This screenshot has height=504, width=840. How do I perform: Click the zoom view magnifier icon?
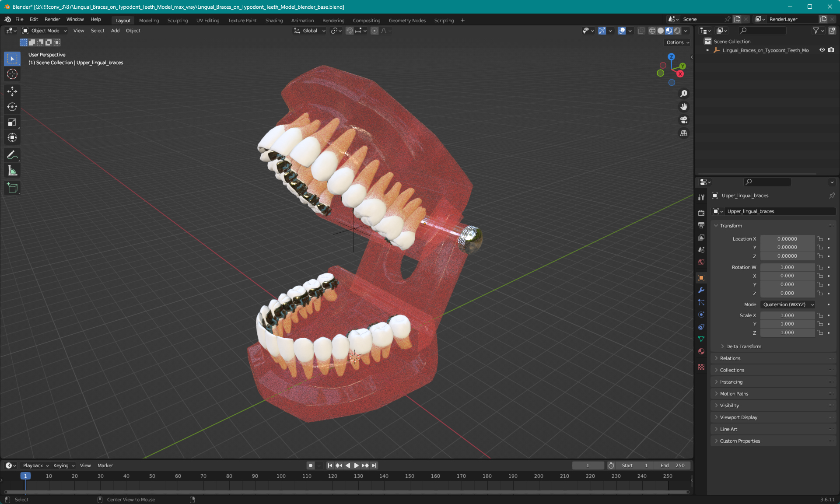(x=684, y=94)
